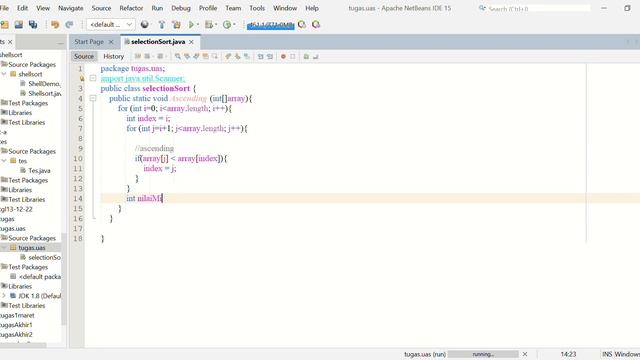This screenshot has height=360, width=640.
Task: Expand the JDK 1.8 library node
Action: tap(4, 296)
